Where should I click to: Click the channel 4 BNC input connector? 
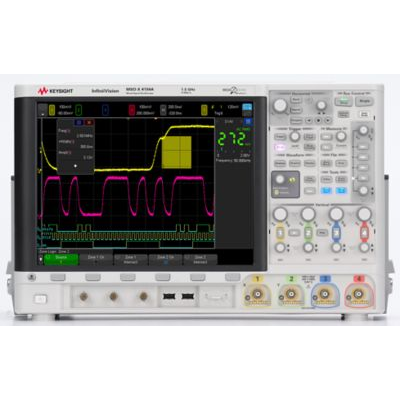click(x=359, y=294)
